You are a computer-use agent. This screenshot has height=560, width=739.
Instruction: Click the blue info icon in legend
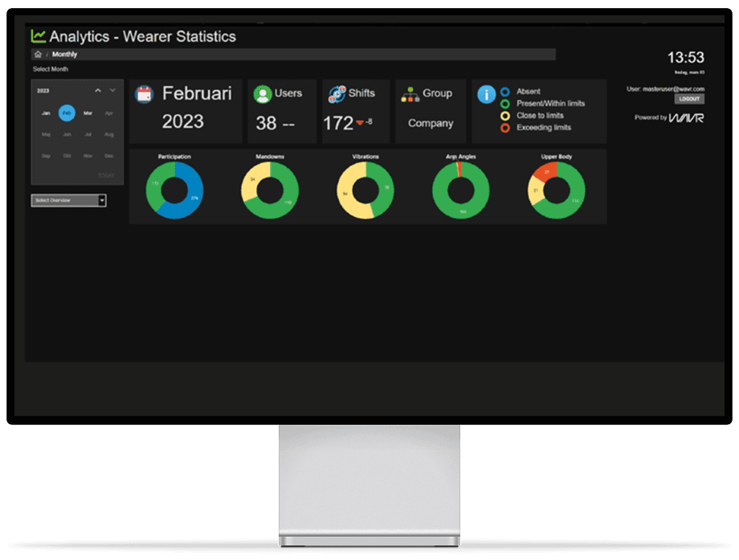pyautogui.click(x=486, y=94)
